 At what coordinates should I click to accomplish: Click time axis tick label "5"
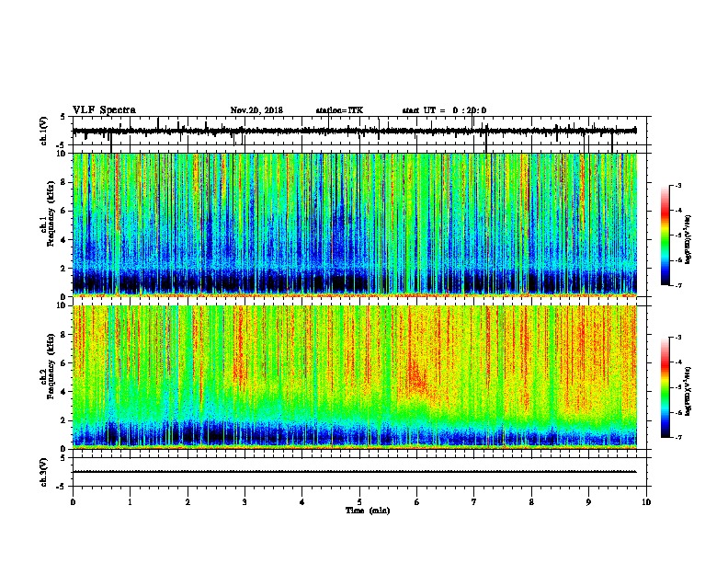click(359, 502)
